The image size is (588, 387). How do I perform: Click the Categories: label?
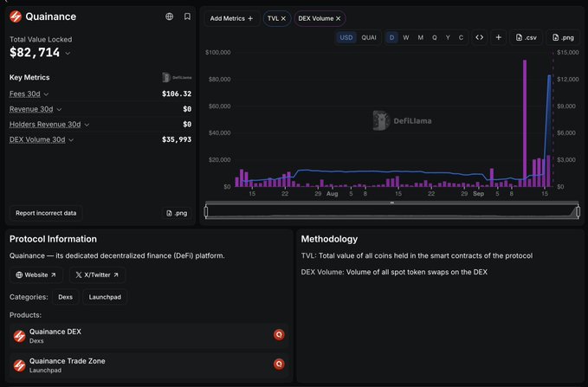point(29,297)
